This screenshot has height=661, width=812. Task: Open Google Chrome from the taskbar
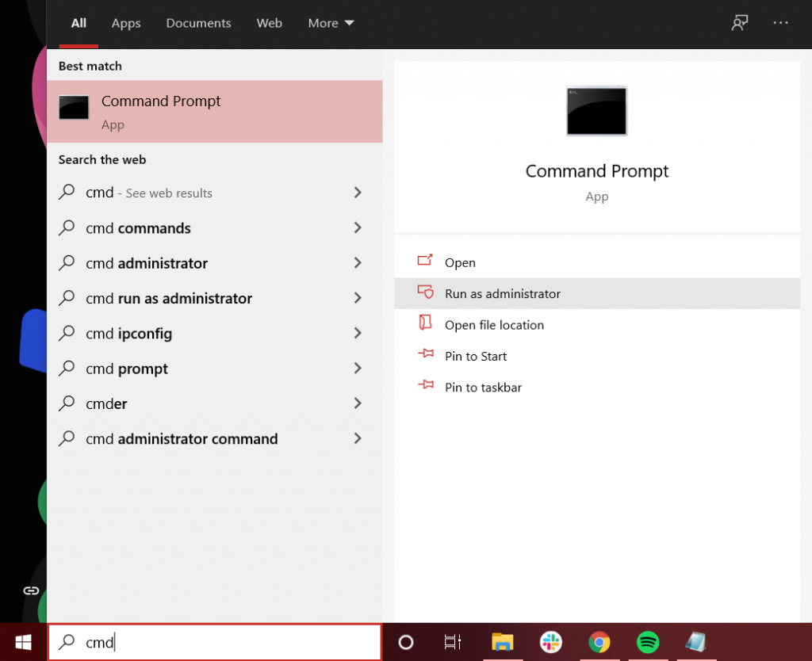(599, 642)
